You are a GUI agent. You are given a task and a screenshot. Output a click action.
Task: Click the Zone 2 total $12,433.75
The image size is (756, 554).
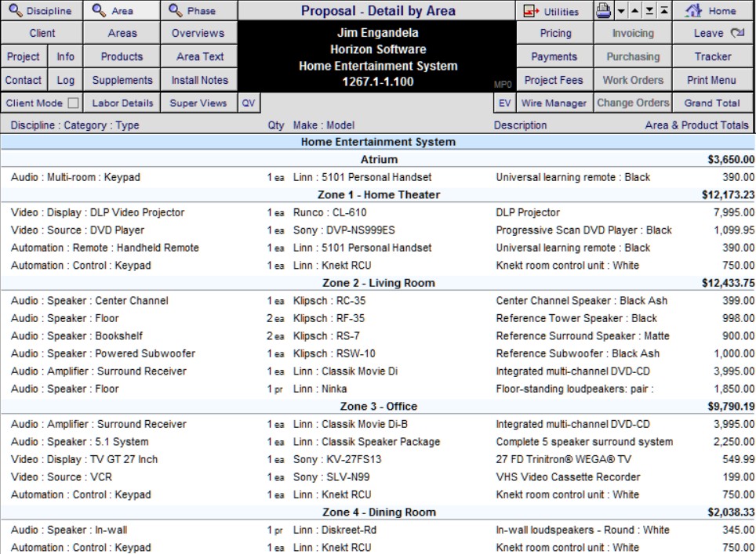728,283
